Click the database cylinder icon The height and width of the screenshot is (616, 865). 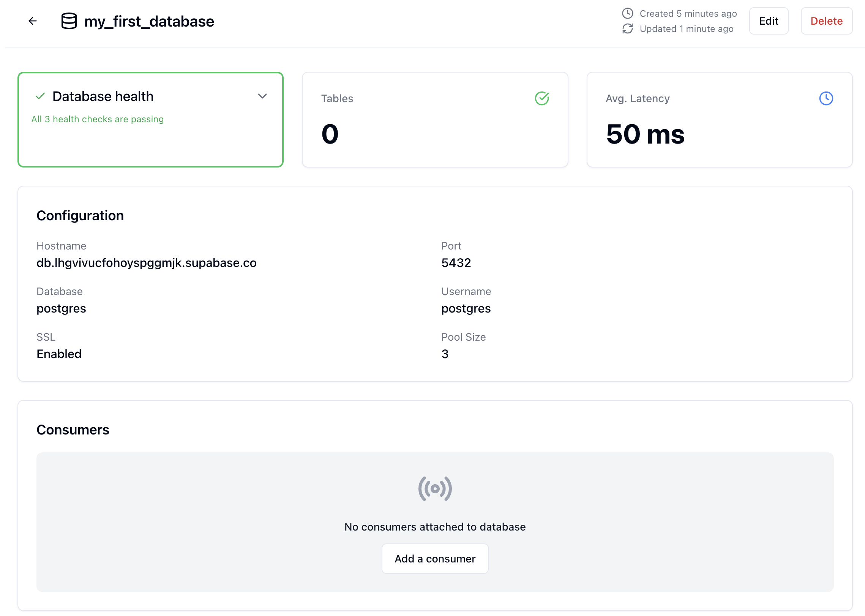[69, 21]
